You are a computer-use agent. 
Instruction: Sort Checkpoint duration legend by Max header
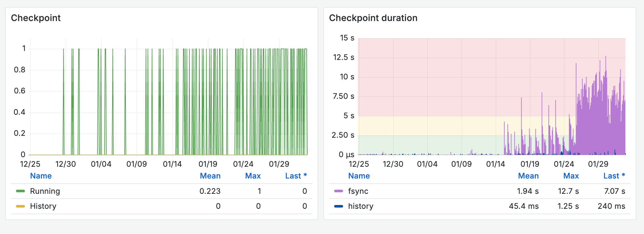[x=571, y=176]
